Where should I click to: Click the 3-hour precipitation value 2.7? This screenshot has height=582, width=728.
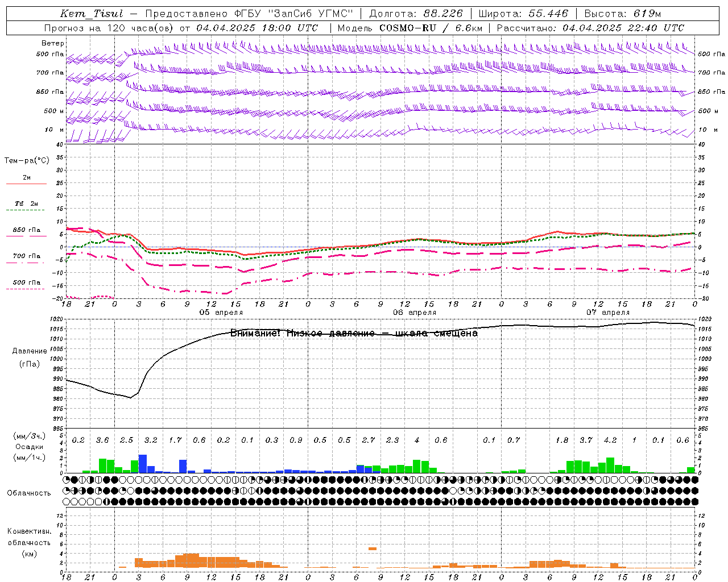[x=369, y=440]
